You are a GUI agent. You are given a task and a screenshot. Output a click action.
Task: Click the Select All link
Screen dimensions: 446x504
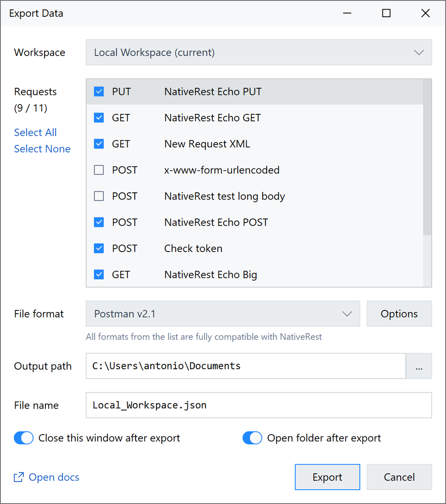[35, 132]
